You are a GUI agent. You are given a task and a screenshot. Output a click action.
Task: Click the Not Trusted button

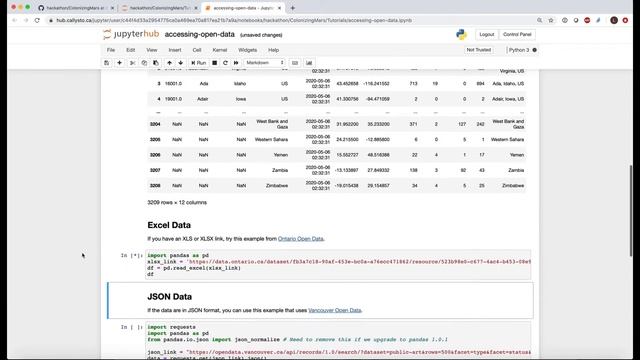(479, 50)
